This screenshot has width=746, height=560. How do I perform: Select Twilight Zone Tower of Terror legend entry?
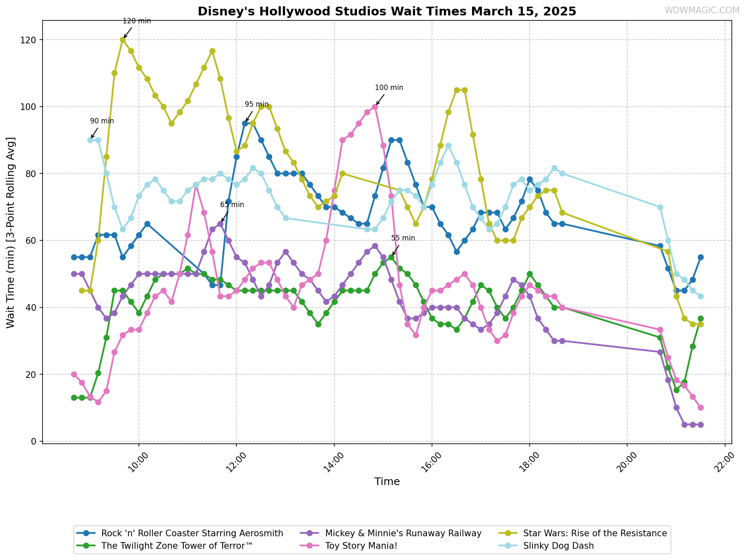pos(165,546)
